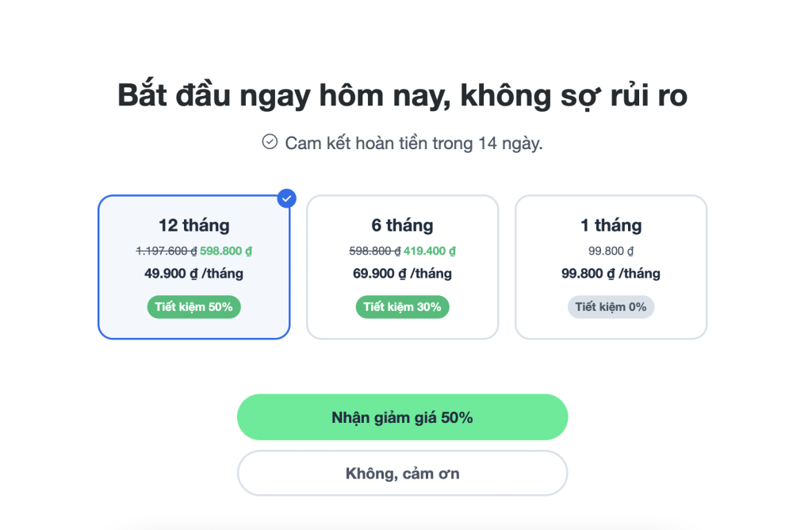The width and height of the screenshot is (812, 530).
Task: Click the 'Bắt đầu ngay hôm nay' heading
Action: tap(402, 95)
